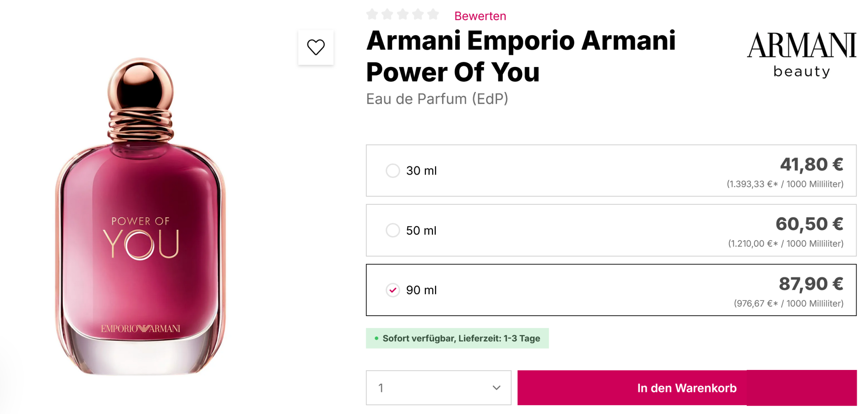Click the green availability dot indicator
Screen dimensions: 868x414
pyautogui.click(x=376, y=338)
